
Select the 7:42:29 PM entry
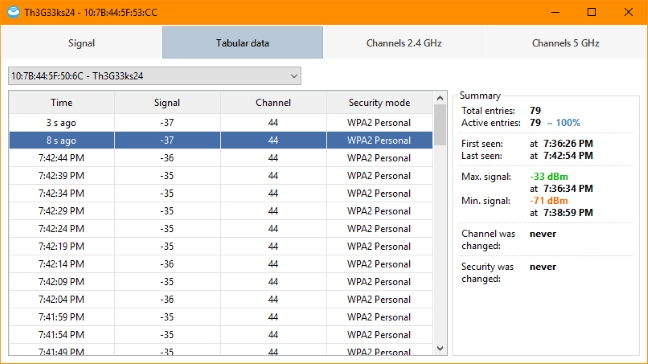pos(221,211)
